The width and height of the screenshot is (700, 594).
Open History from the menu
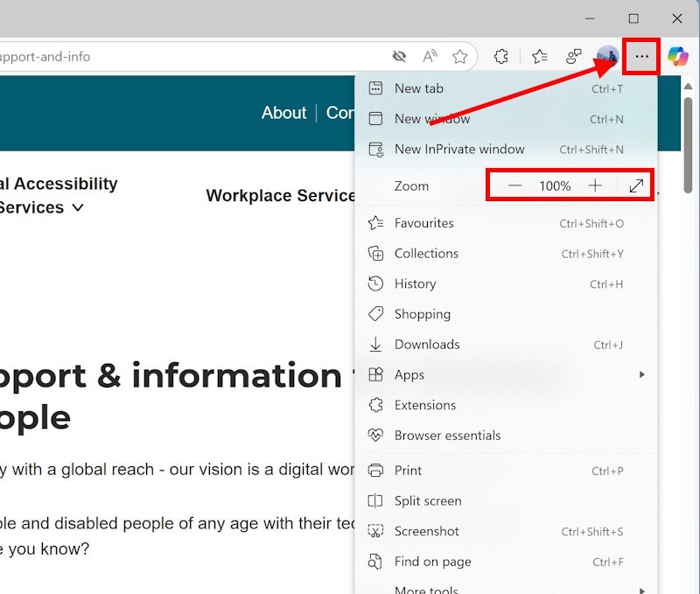click(415, 283)
